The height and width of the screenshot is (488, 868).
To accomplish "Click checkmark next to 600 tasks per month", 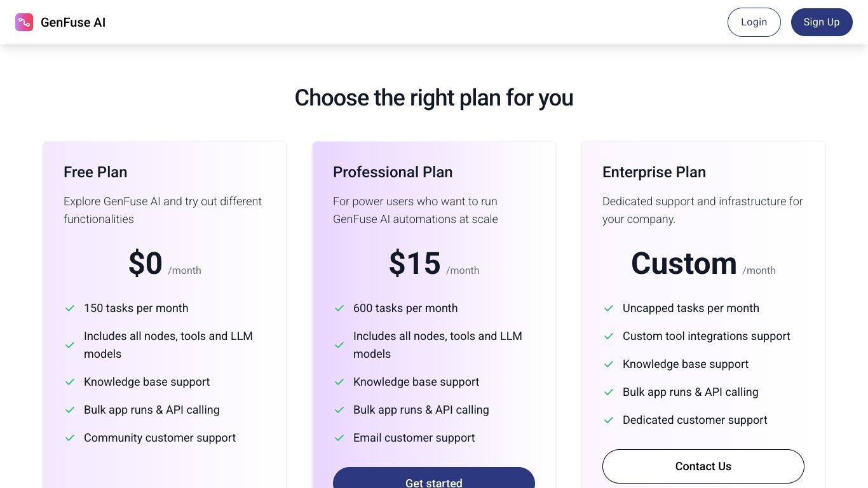I will [339, 308].
